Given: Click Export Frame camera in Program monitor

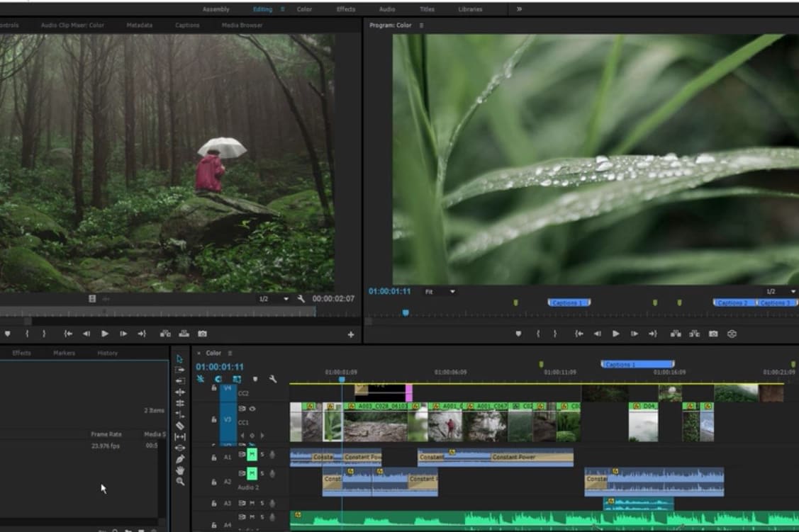Looking at the screenshot, I should [x=713, y=334].
